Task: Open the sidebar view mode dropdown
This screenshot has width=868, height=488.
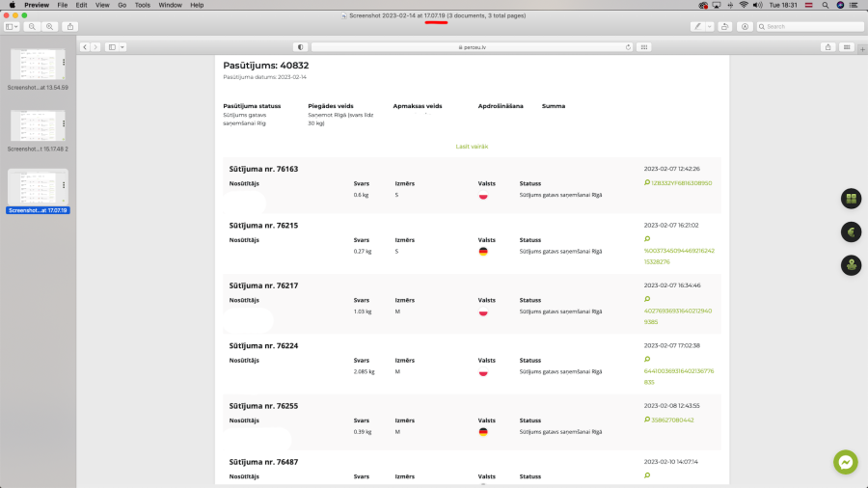Action: tap(12, 27)
